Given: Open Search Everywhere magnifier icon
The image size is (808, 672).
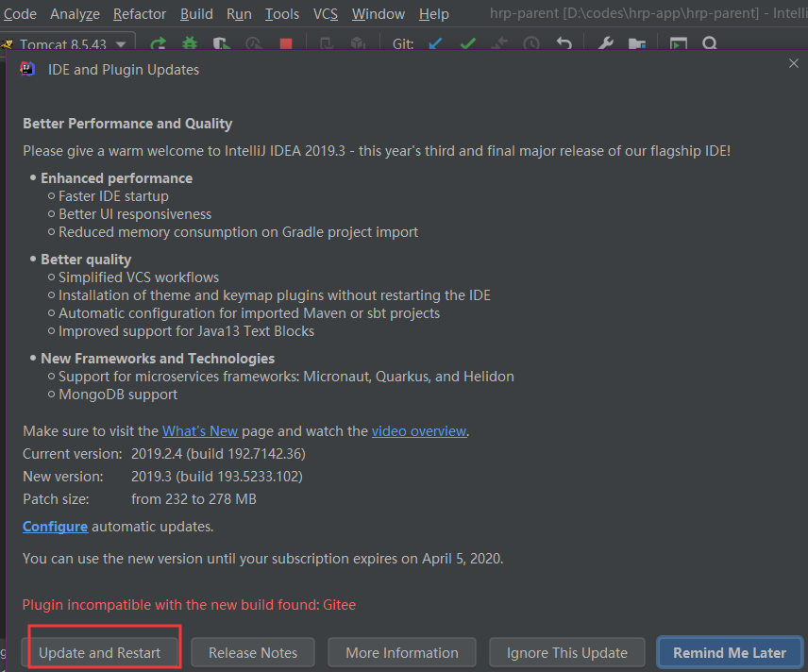Looking at the screenshot, I should [710, 43].
